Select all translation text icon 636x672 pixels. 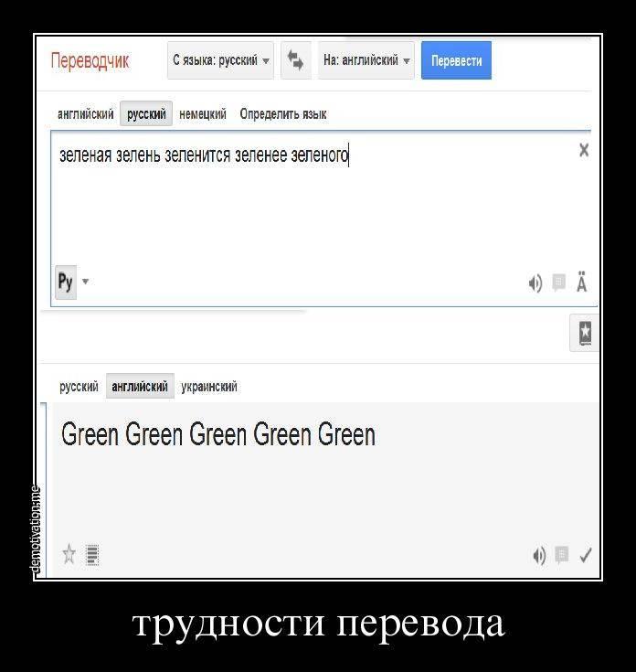tap(92, 555)
